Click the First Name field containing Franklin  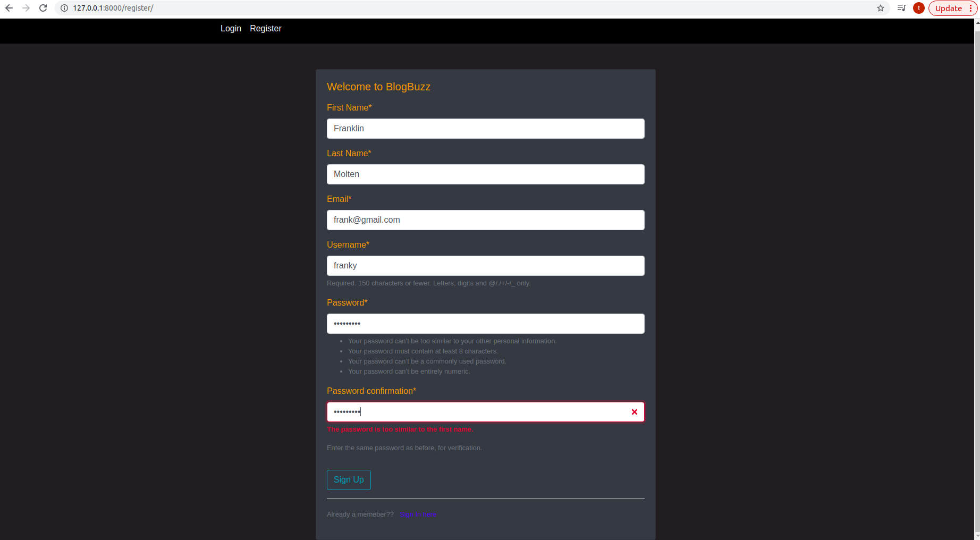coord(485,128)
